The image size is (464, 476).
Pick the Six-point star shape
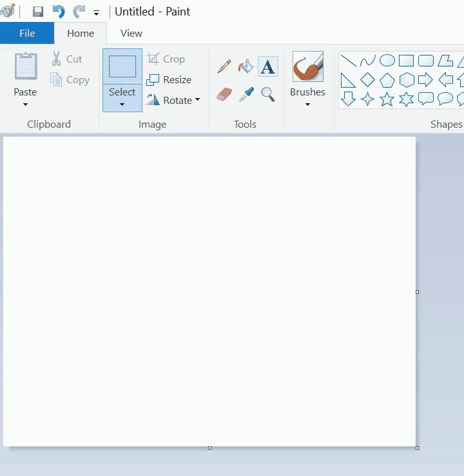(x=407, y=99)
